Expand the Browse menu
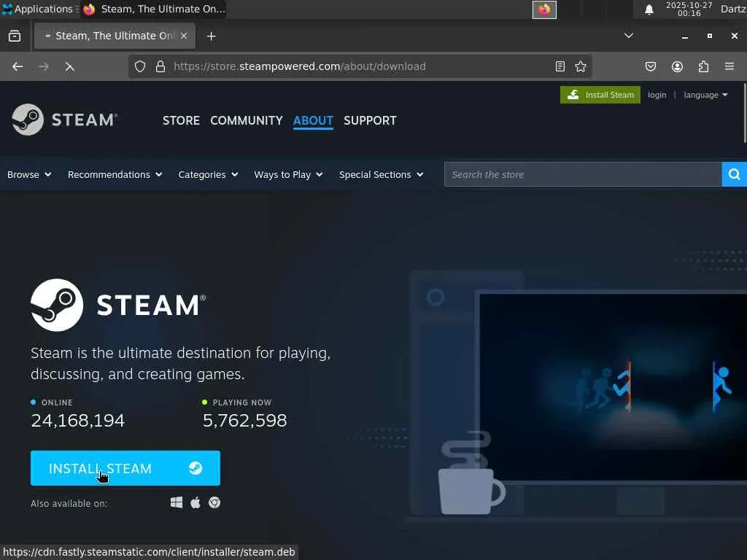747x560 pixels. pyautogui.click(x=29, y=175)
